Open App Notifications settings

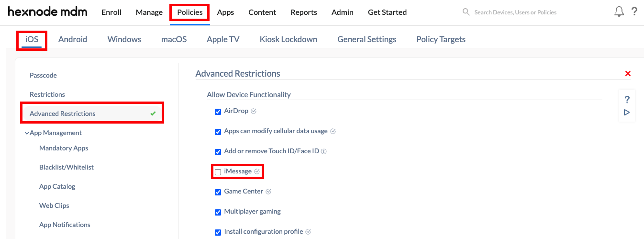(x=65, y=225)
